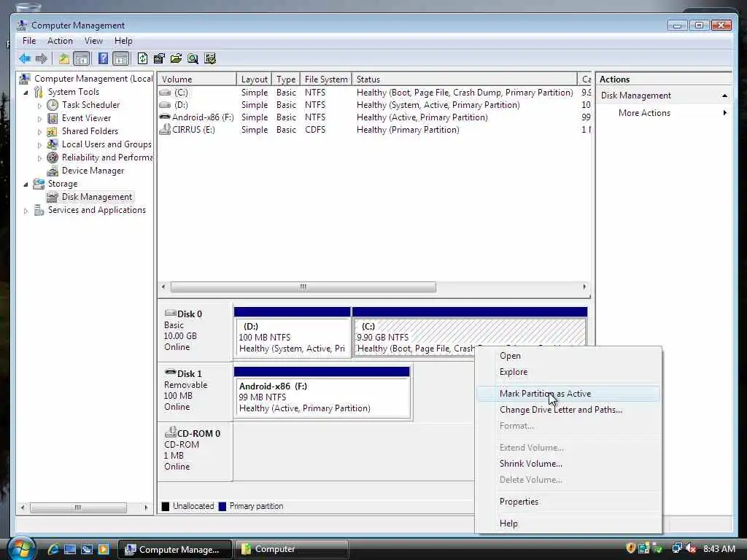Viewport: 747px width, 560px height.
Task: Open the File menu
Action: pos(29,41)
